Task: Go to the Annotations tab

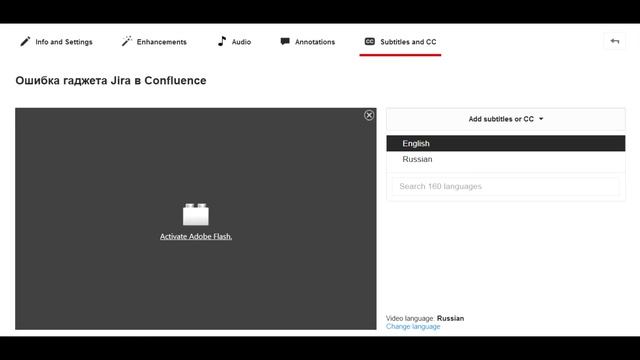Action: click(308, 42)
